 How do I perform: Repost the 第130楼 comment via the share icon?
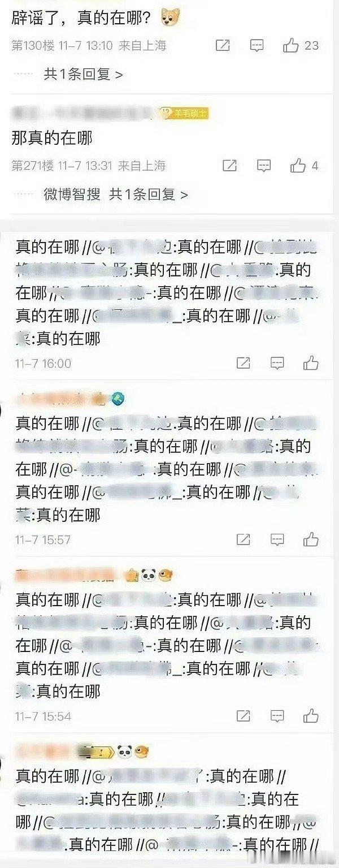click(223, 46)
